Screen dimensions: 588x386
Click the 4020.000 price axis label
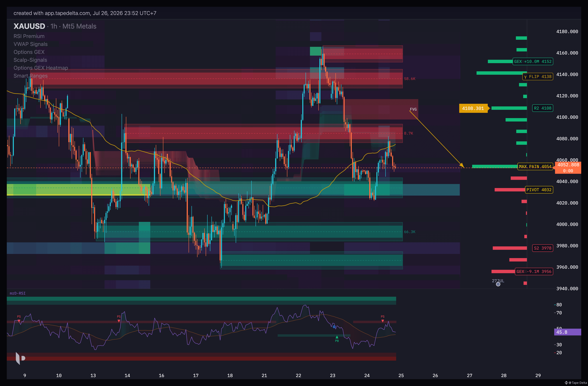567,203
